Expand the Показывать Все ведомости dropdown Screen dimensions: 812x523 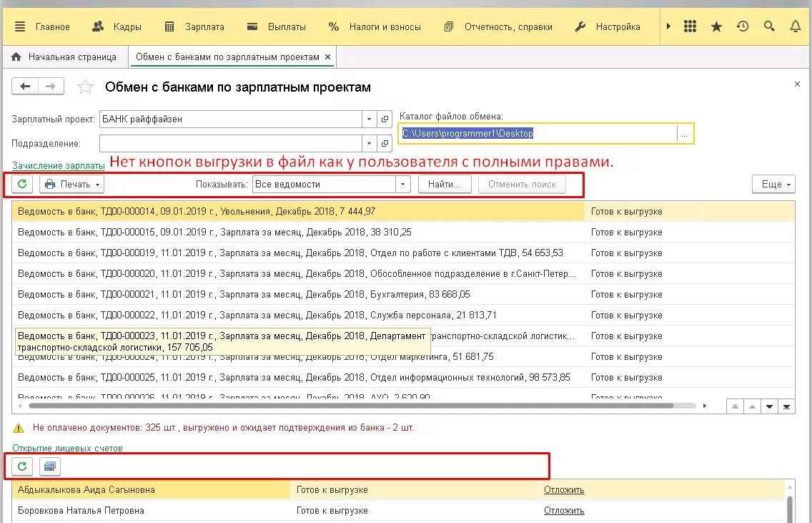[403, 184]
